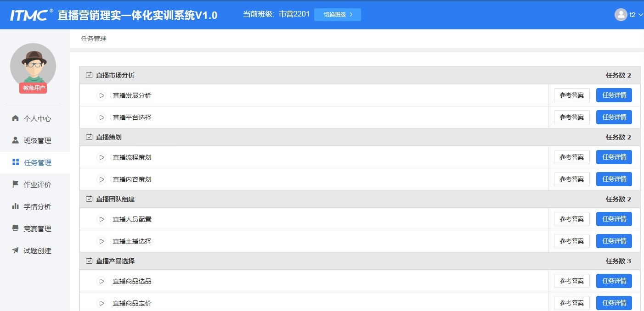The width and height of the screenshot is (644, 311).
Task: Open the t2 user account dropdown
Action: (628, 15)
